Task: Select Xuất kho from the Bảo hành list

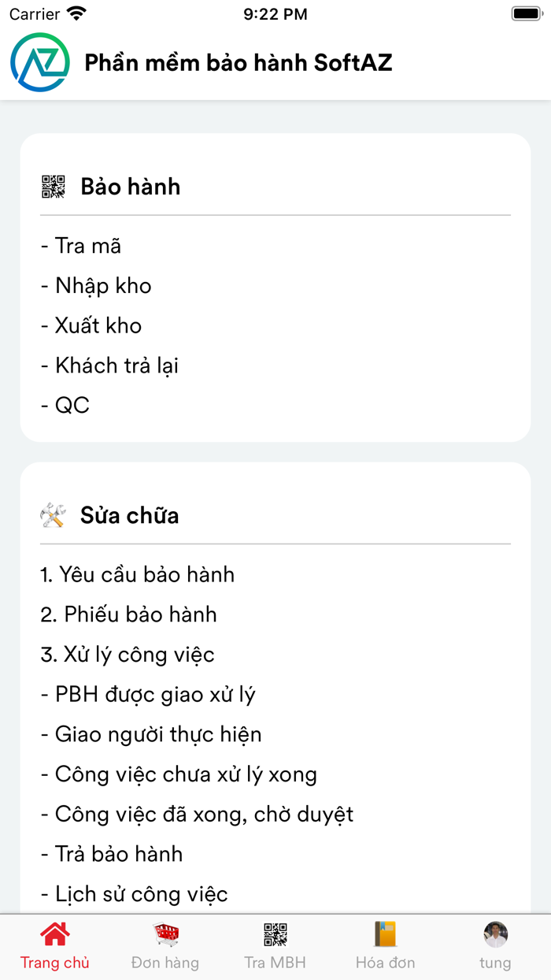Action: coord(92,325)
